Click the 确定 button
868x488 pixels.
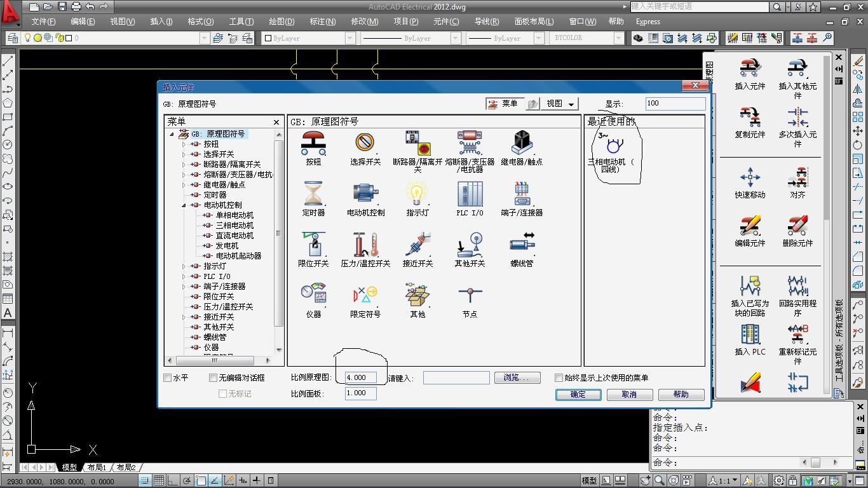[578, 395]
